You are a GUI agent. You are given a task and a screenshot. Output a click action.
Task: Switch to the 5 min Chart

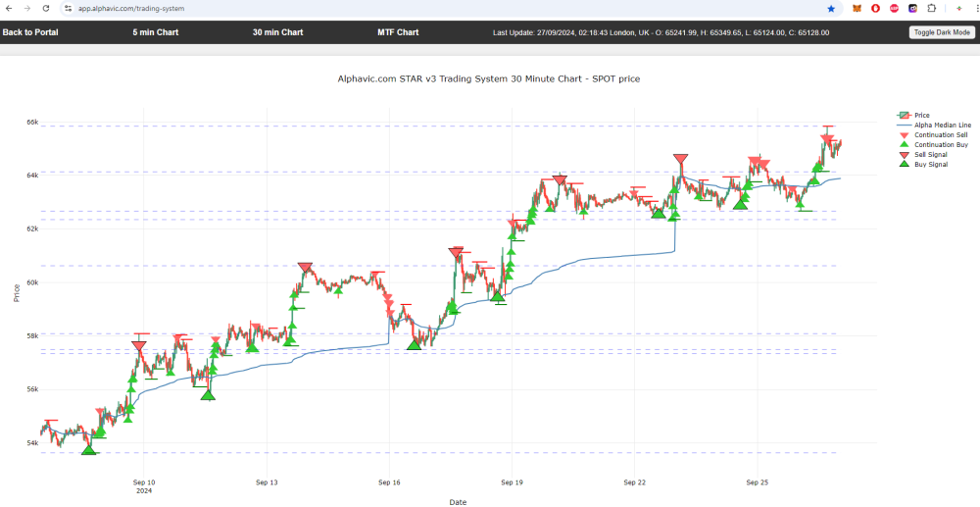point(155,32)
